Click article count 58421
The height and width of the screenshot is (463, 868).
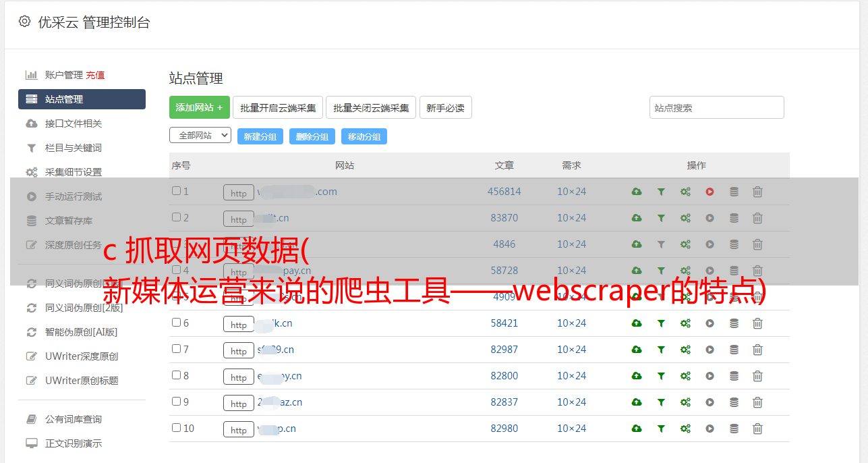pos(504,323)
